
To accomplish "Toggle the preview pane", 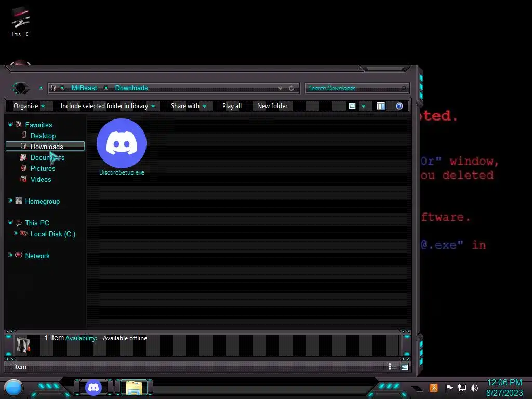I will coord(381,106).
